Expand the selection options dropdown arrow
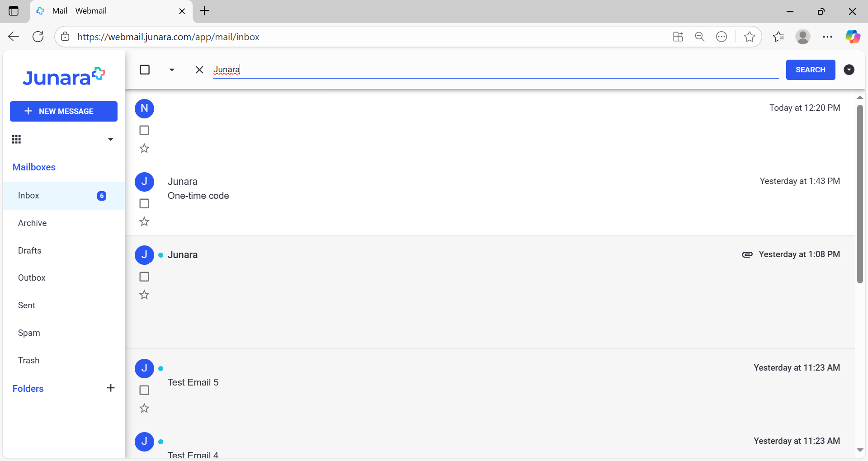Image resolution: width=868 pixels, height=461 pixels. click(x=172, y=70)
